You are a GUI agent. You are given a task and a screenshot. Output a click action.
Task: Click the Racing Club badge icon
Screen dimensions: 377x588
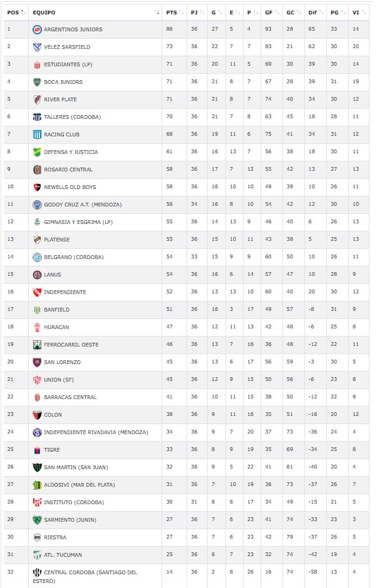point(37,134)
